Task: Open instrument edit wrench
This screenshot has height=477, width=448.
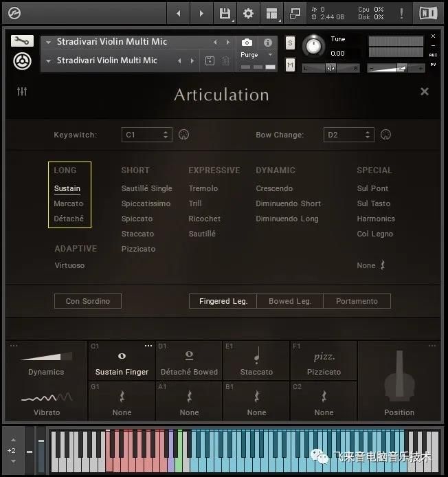Action: pos(22,41)
